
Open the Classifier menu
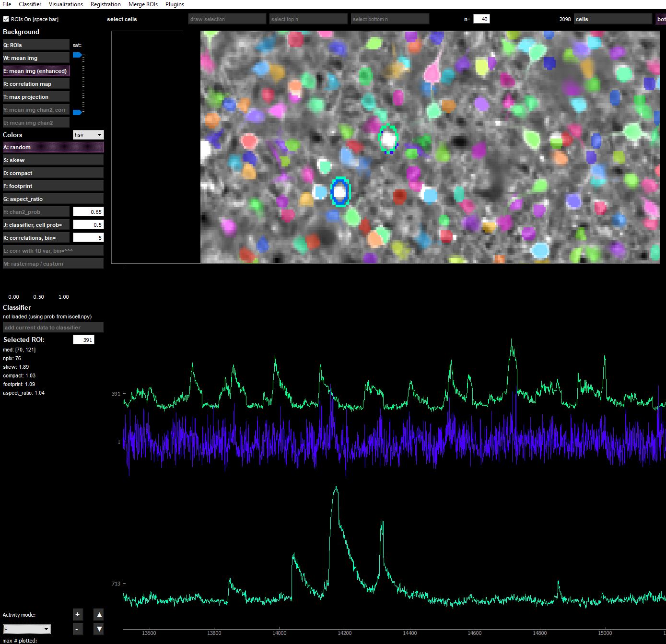pyautogui.click(x=30, y=4)
